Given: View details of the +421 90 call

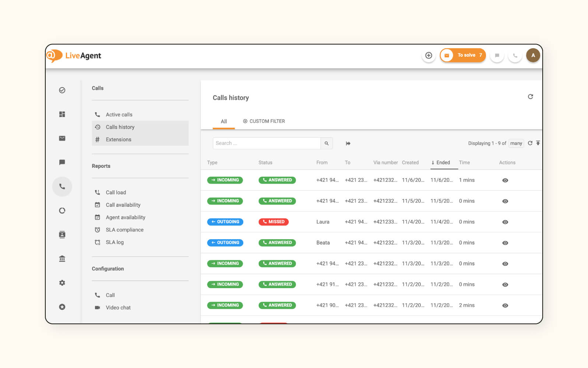Looking at the screenshot, I should [505, 305].
